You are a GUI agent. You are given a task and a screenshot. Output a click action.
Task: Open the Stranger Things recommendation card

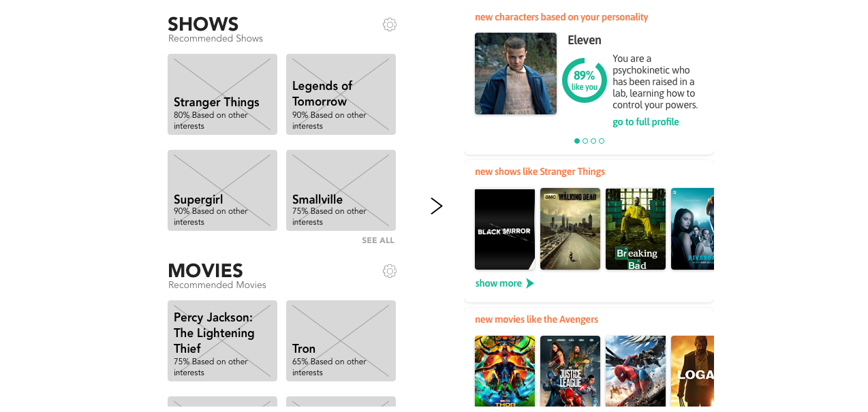pos(222,94)
